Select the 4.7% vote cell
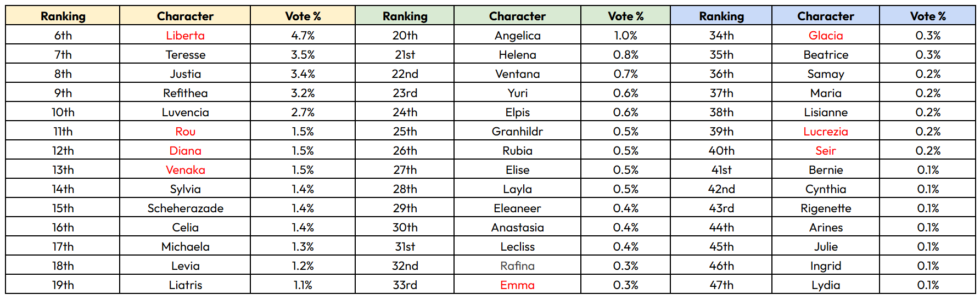Image resolution: width=980 pixels, height=300 pixels. click(x=303, y=36)
